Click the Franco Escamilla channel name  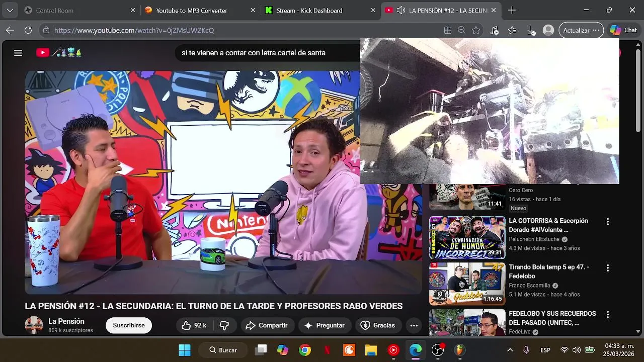tap(529, 286)
